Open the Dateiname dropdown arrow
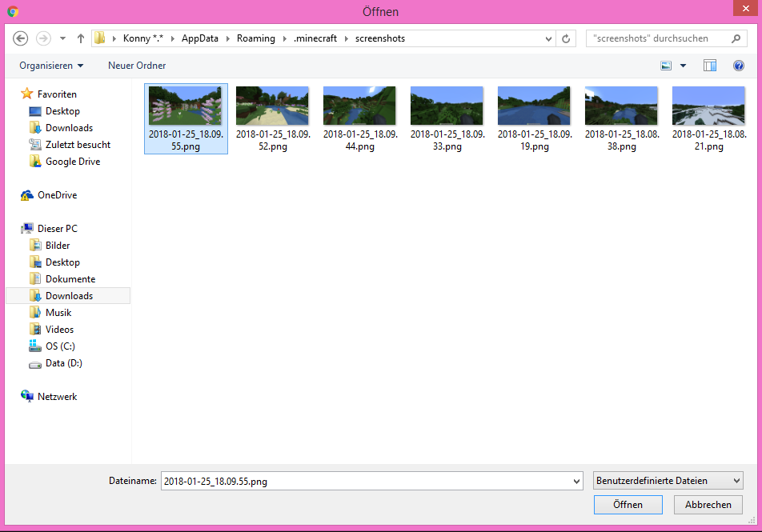The height and width of the screenshot is (532, 762). pos(576,481)
